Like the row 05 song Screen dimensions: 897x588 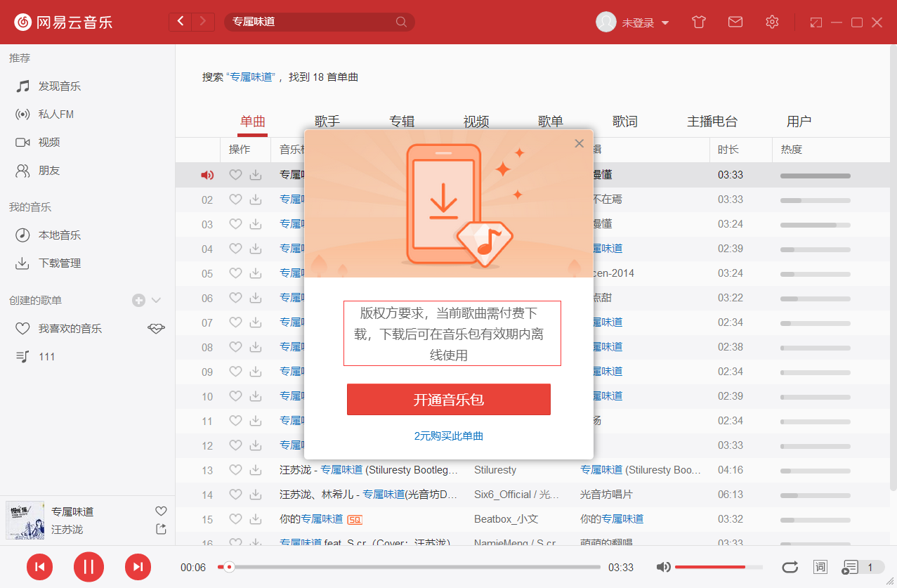pos(235,273)
